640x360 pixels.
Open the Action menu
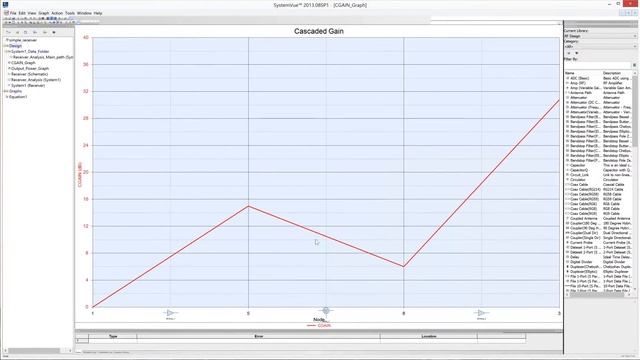click(x=57, y=13)
